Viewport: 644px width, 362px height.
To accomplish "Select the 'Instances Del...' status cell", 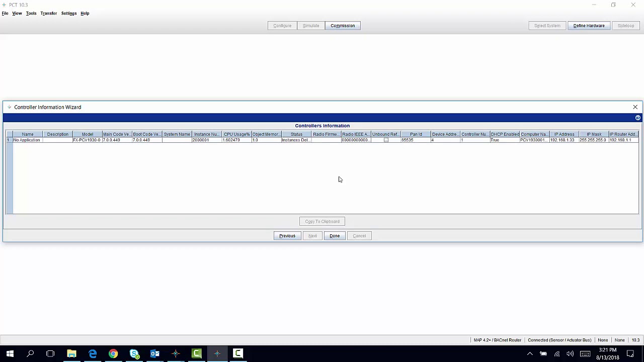I will click(296, 140).
